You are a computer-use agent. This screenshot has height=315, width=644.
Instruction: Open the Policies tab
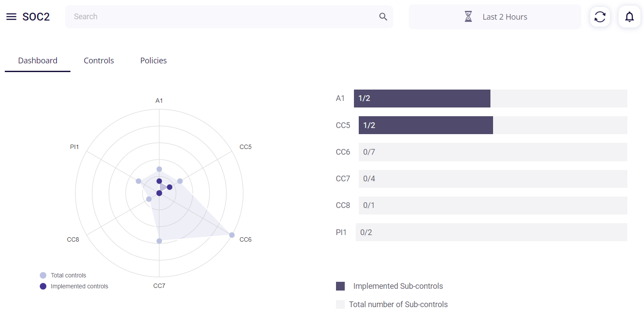[x=154, y=61]
